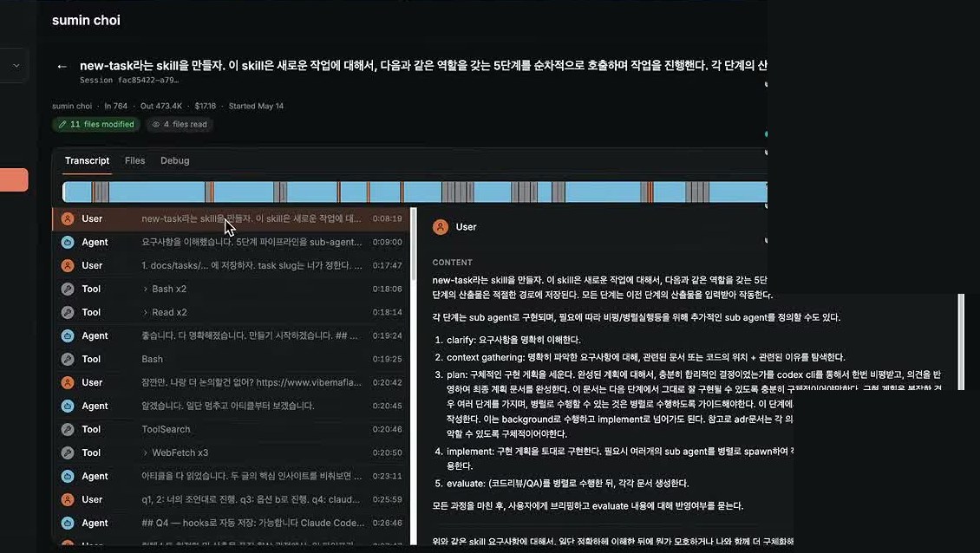The height and width of the screenshot is (553, 980).
Task: Select the Agent row at 0:19:24
Action: 232,335
